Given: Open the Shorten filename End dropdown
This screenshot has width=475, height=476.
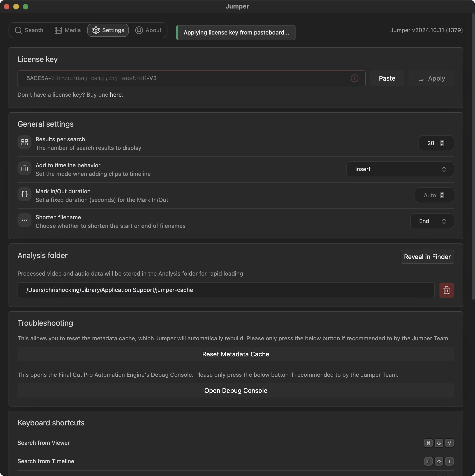Looking at the screenshot, I should tap(432, 221).
